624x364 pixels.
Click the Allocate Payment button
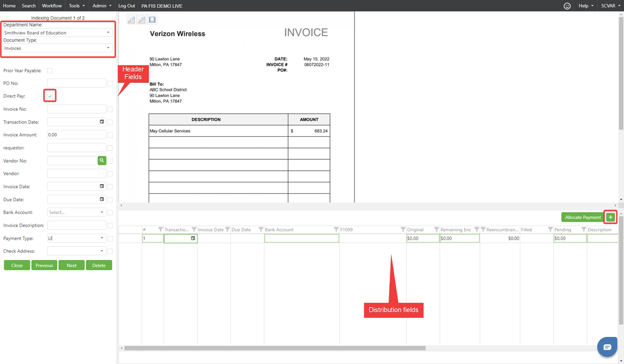click(583, 217)
